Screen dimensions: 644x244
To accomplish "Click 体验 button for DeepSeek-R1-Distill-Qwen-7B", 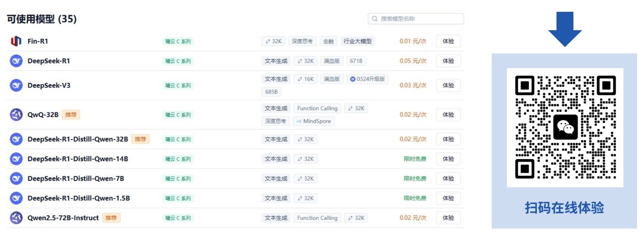I will pyautogui.click(x=448, y=178).
